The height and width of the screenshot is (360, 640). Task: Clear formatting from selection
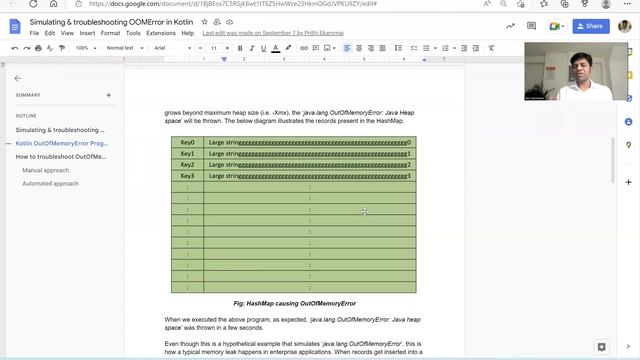[x=491, y=48]
